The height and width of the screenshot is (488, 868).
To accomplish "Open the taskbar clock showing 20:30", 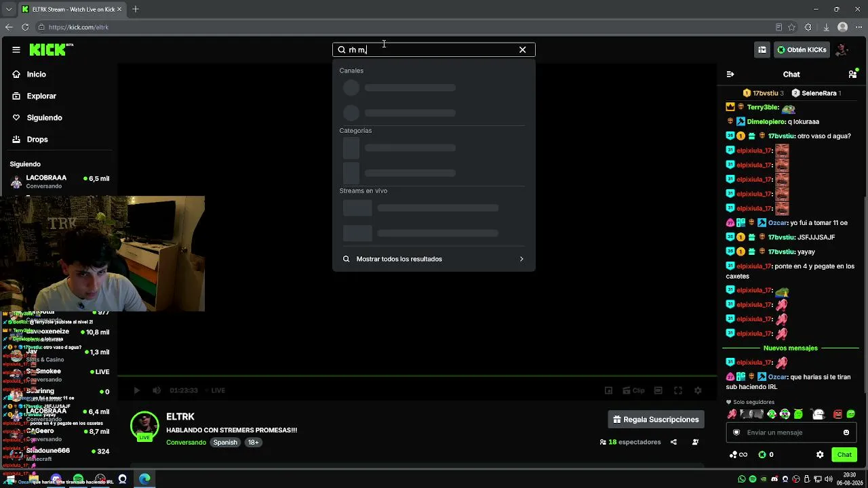I will coord(849,479).
